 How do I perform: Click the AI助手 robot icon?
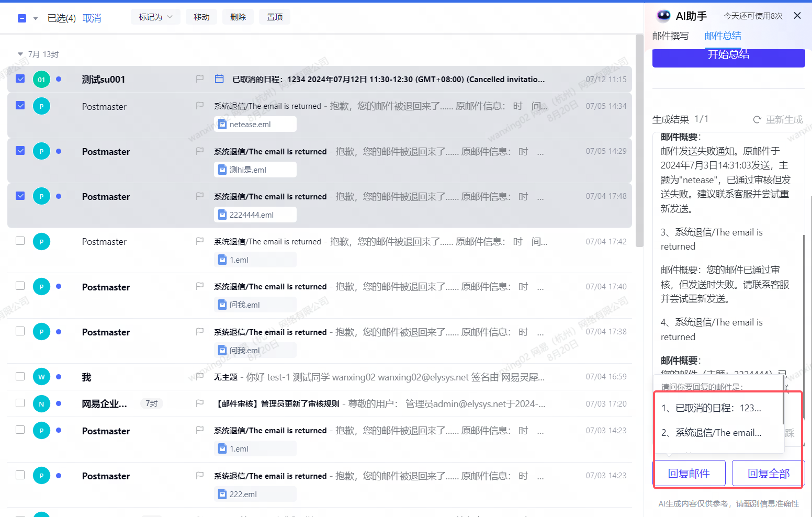tap(663, 16)
